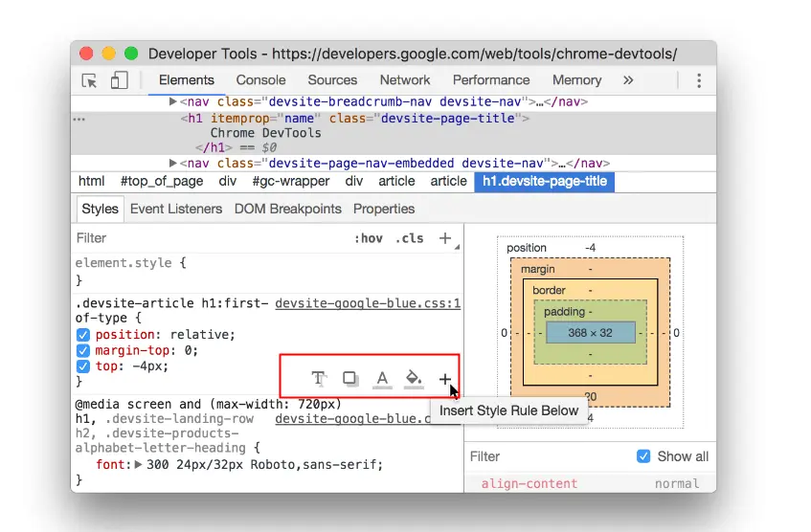
Task: Click the border box label
Action: 549,291
